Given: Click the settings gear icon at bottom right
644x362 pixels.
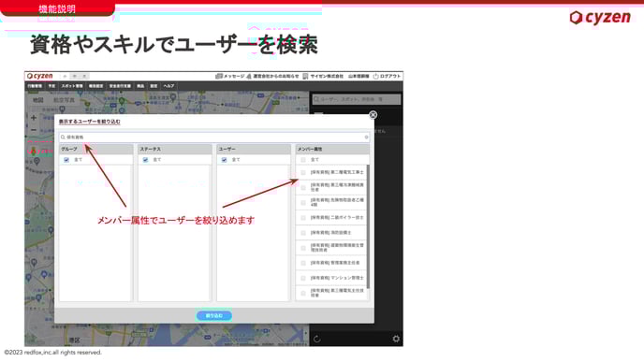Looking at the screenshot, I should 396,339.
